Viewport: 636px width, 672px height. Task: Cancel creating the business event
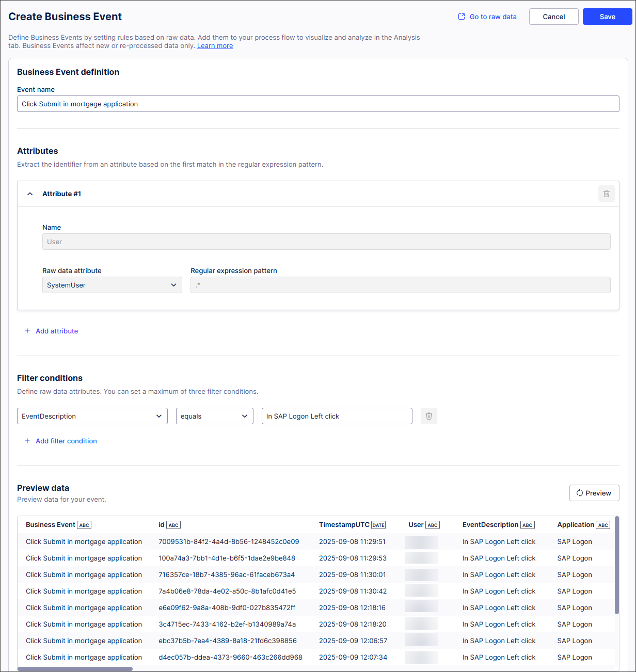coord(553,17)
